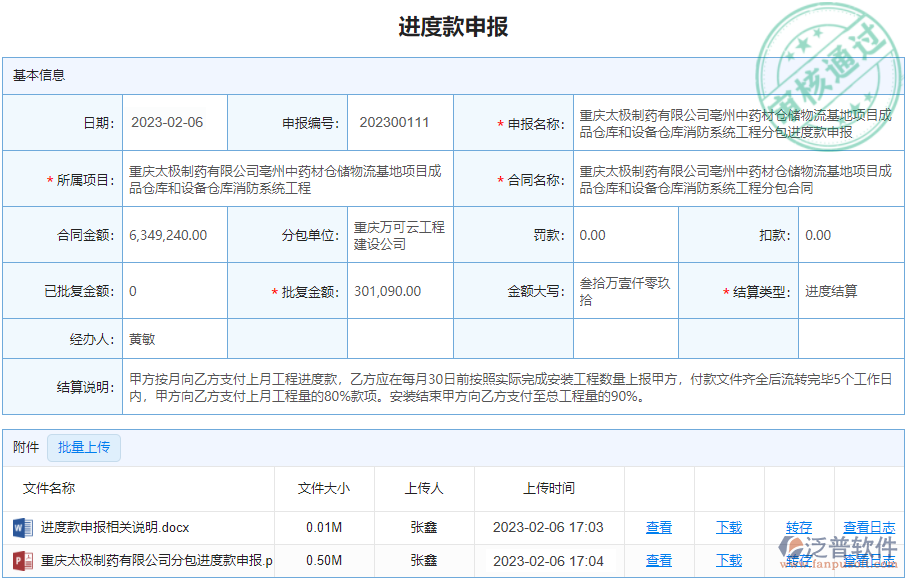The image size is (908, 580).
Task: Click the 结算说明 text area
Action: [x=500, y=388]
